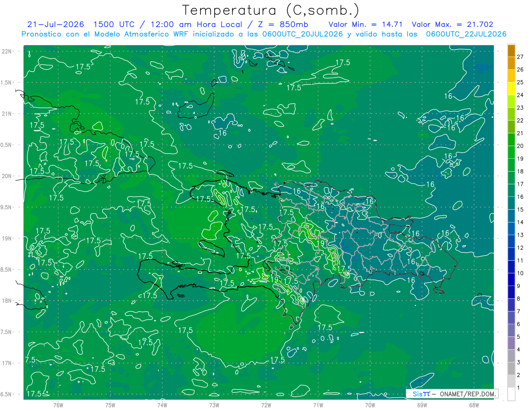Click the color scale label '4'
Image resolution: width=532 pixels, height=411 pixels.
(519, 350)
